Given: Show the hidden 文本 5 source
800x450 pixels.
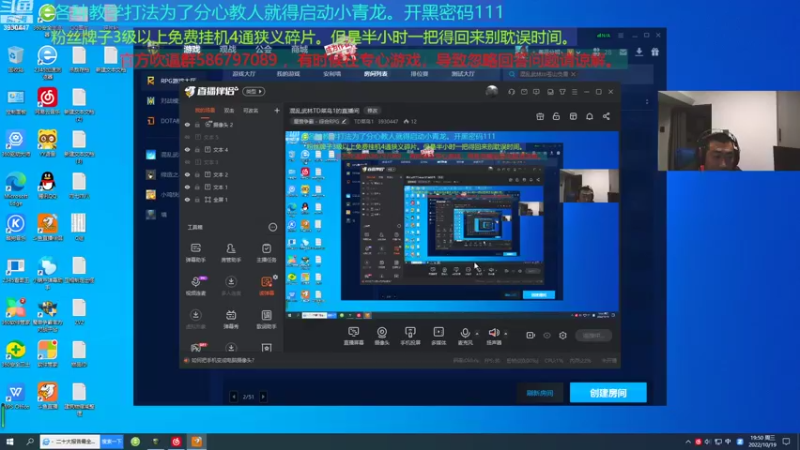Looking at the screenshot, I should (x=187, y=137).
